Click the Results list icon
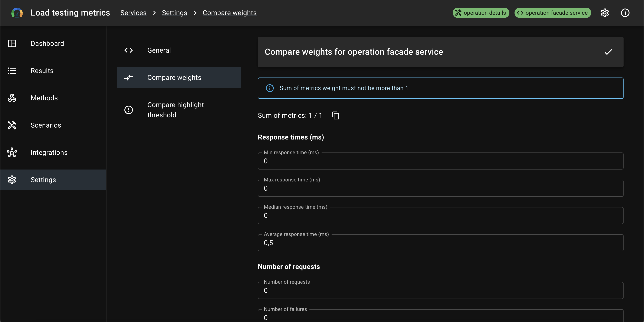 coord(12,70)
